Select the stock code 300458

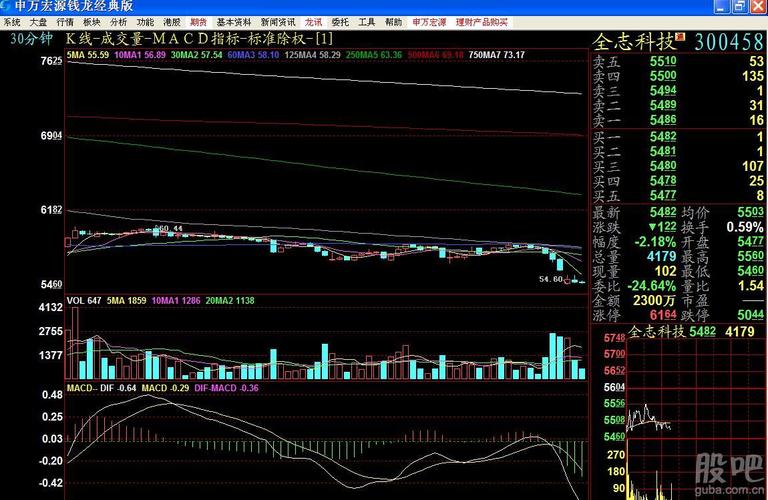pyautogui.click(x=729, y=42)
